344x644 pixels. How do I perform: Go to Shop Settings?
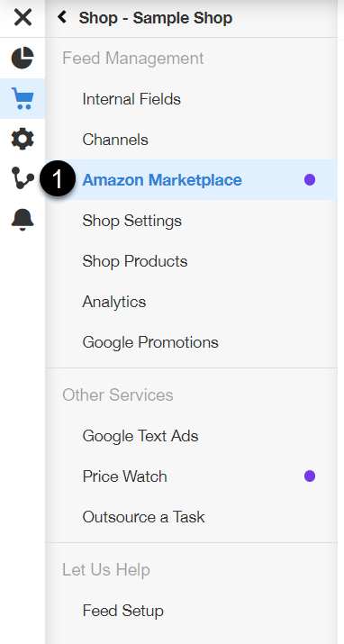point(131,221)
